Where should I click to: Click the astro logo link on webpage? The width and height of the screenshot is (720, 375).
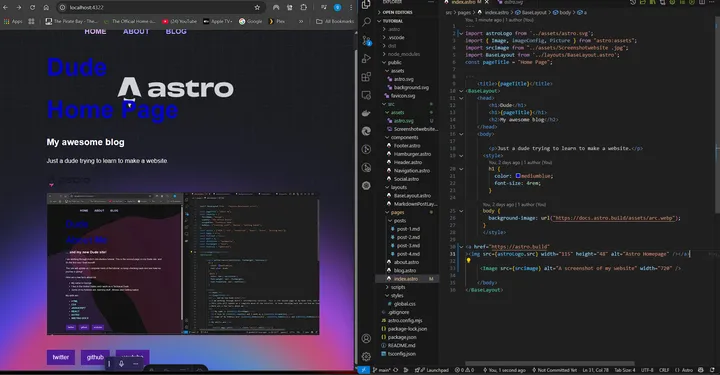[x=175, y=88]
